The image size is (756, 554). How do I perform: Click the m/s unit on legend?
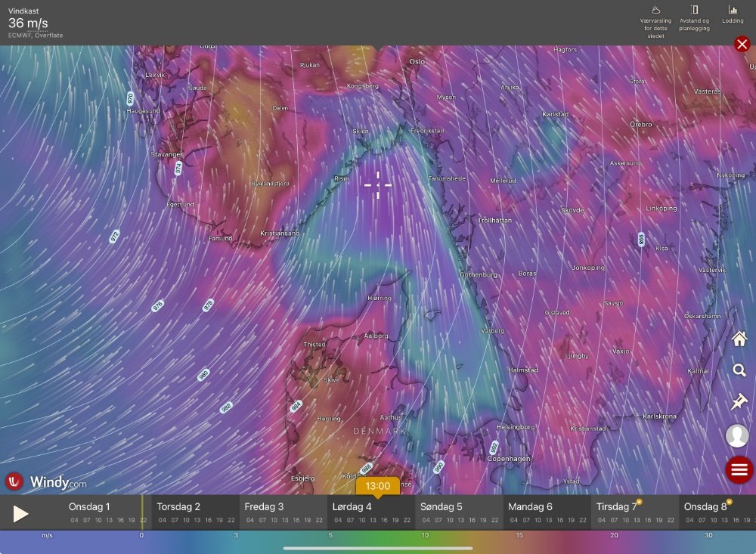tap(47, 535)
